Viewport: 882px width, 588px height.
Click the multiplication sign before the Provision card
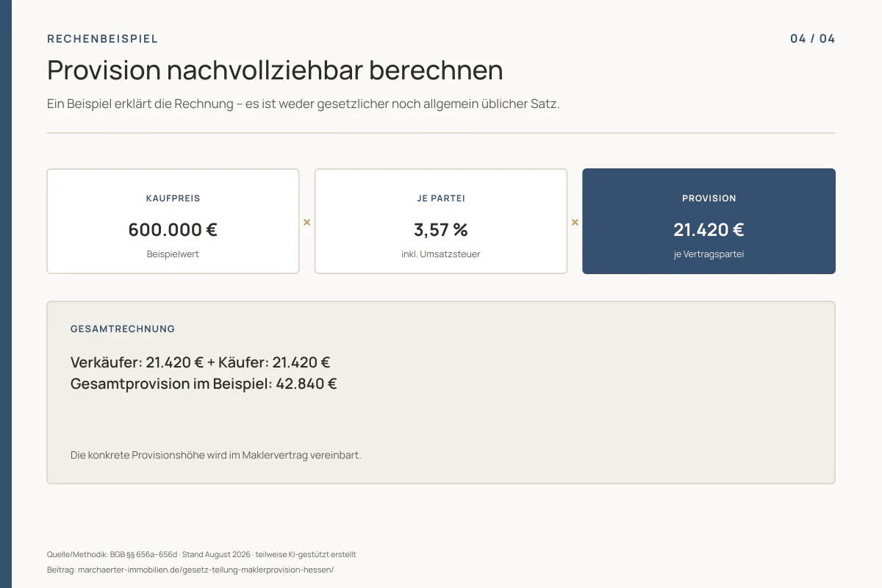click(575, 222)
